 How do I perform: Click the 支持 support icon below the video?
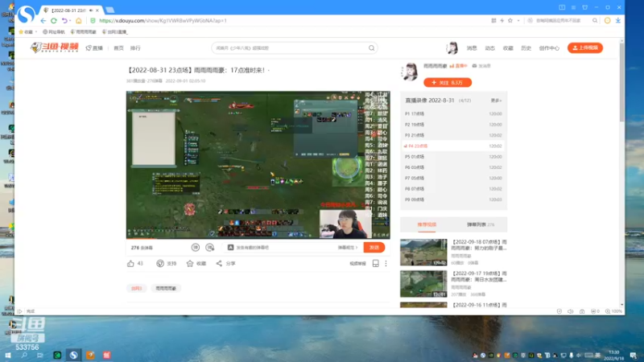tap(160, 264)
